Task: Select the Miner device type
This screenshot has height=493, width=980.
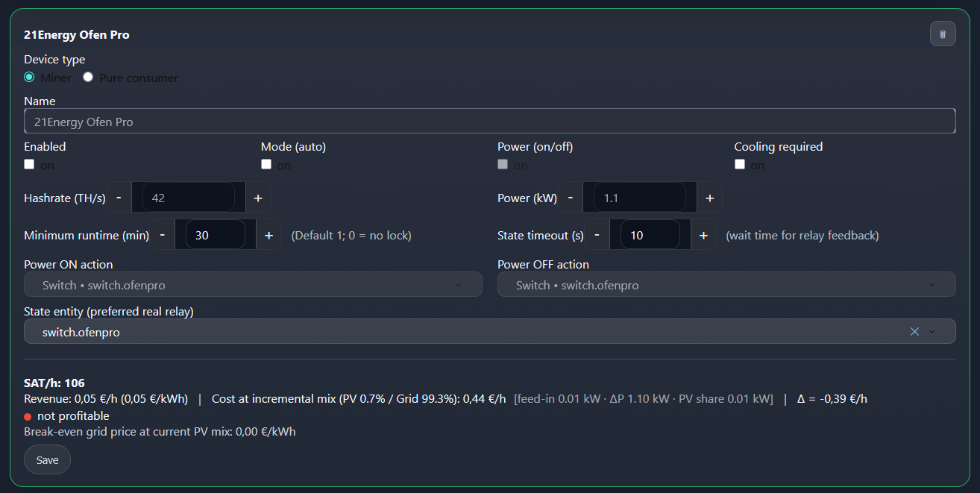Action: coord(29,78)
